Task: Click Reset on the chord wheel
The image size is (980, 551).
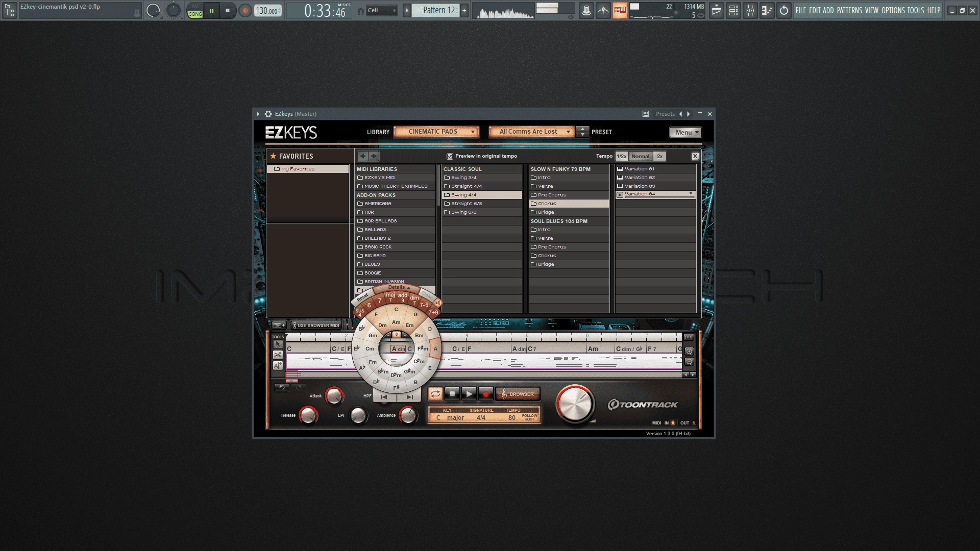Action: coord(362,298)
